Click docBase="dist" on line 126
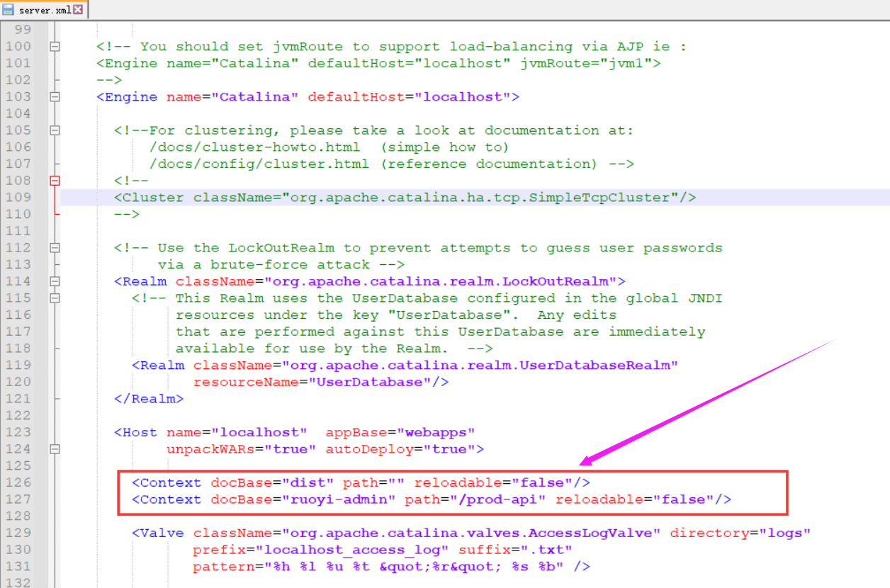The image size is (890, 588). point(273,482)
